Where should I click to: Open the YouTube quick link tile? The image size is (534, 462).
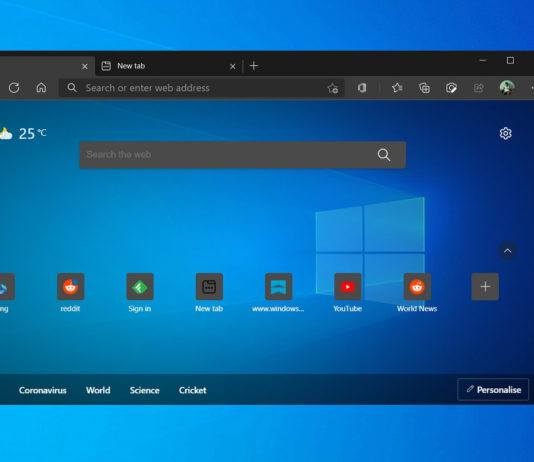[348, 286]
